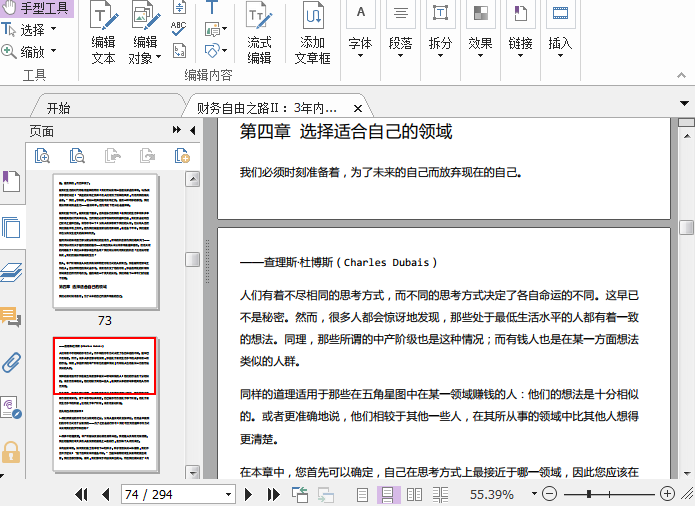Click the zoom out minus button
This screenshot has height=506, width=695.
550,494
